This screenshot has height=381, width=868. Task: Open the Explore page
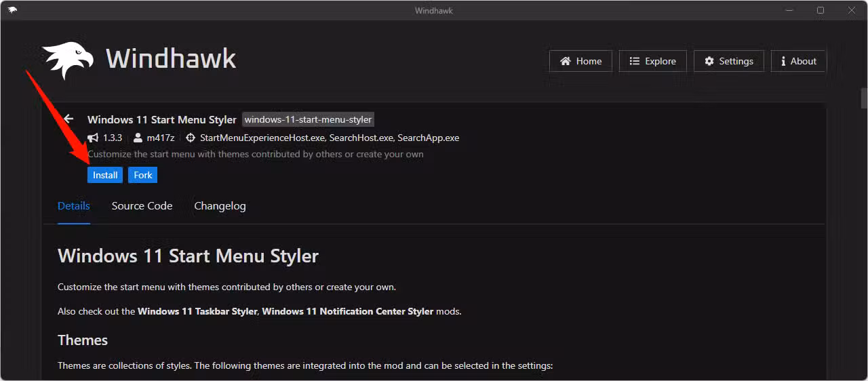652,61
